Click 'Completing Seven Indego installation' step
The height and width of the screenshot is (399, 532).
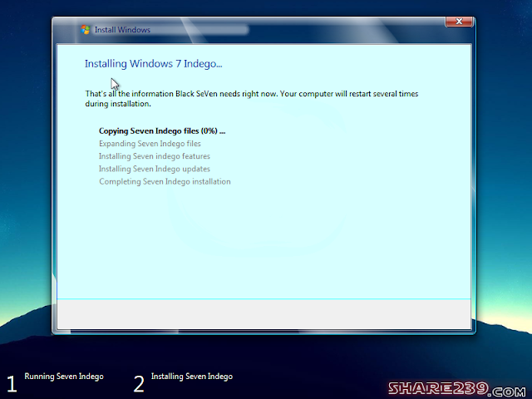click(x=165, y=181)
